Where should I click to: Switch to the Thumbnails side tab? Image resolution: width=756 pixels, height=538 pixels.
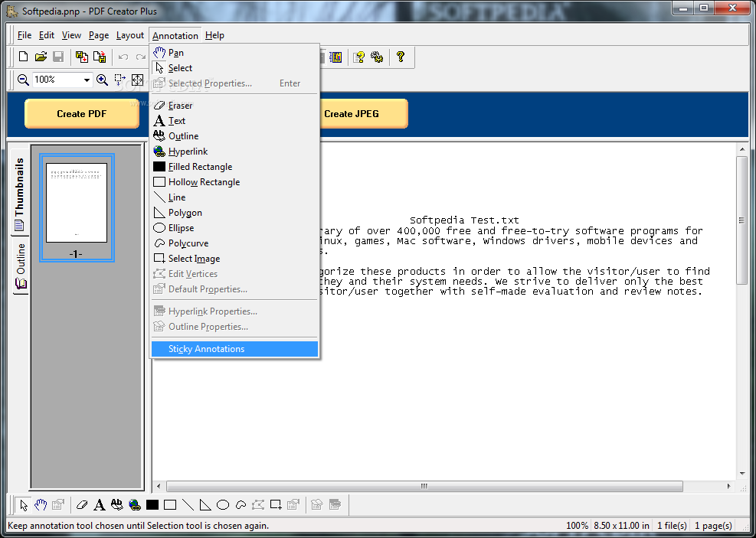19,194
